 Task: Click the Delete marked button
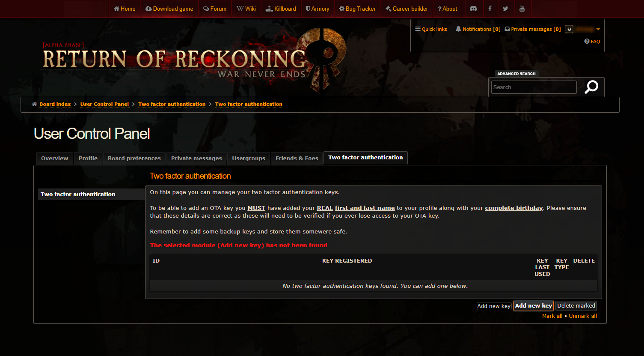point(576,306)
